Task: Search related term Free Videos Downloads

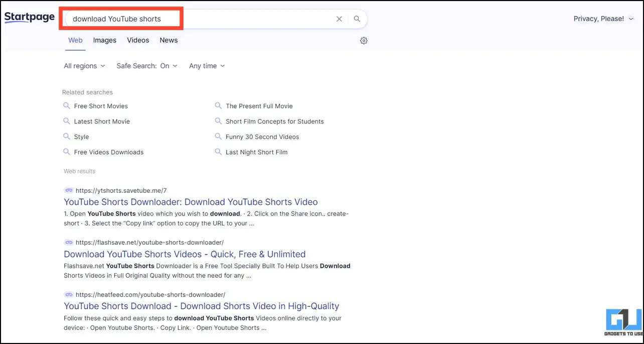Action: pyautogui.click(x=109, y=152)
